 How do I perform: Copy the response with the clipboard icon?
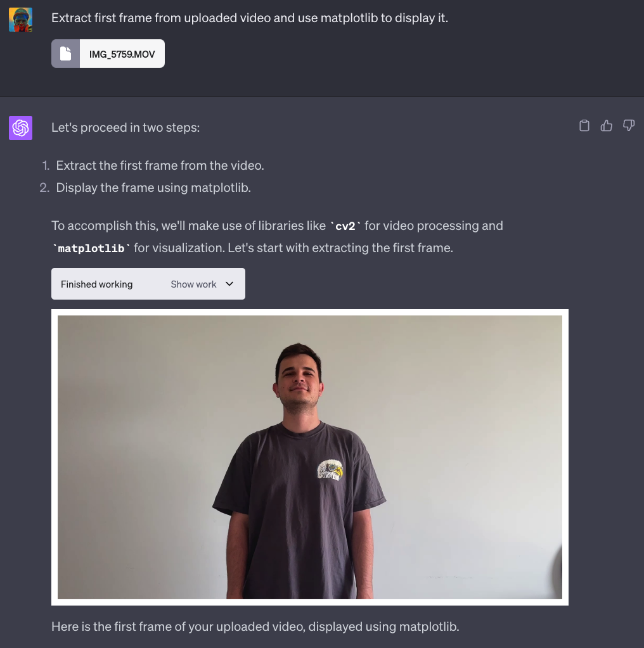[x=584, y=125]
